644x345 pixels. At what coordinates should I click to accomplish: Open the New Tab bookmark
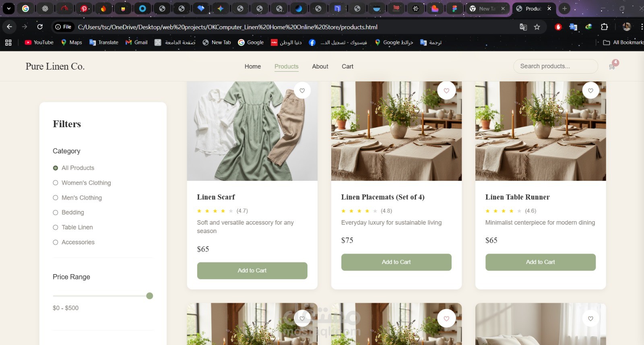pos(217,42)
